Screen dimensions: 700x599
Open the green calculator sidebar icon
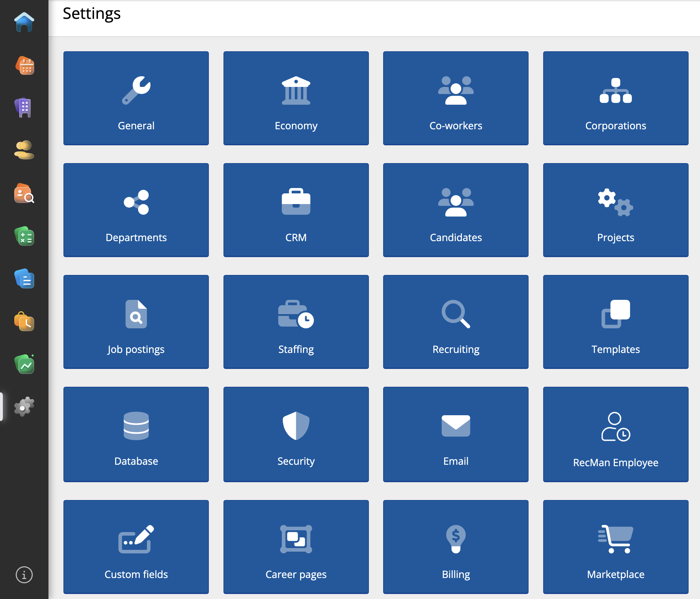point(24,236)
